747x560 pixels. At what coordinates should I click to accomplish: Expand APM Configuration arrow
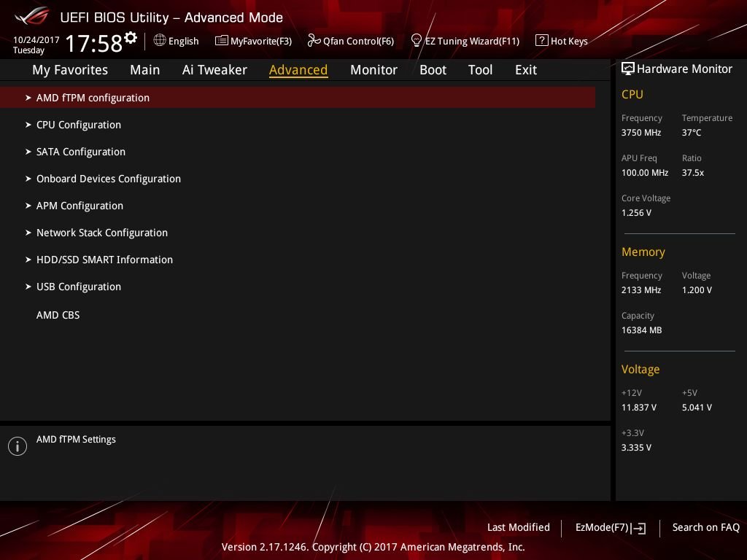28,206
